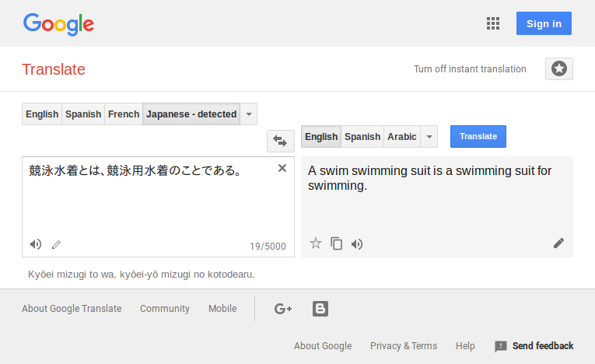Copy the translated text

[x=336, y=243]
